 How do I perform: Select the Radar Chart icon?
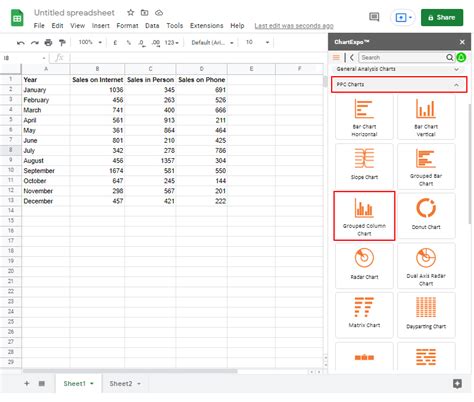click(x=364, y=266)
